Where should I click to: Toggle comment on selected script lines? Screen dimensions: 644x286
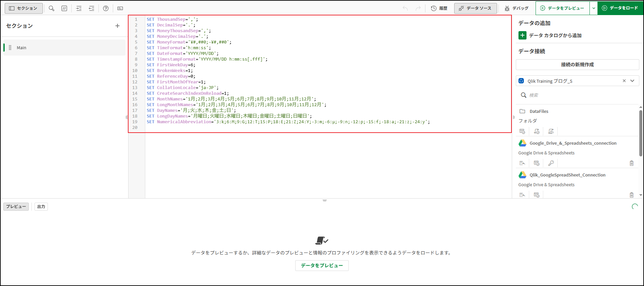point(64,8)
